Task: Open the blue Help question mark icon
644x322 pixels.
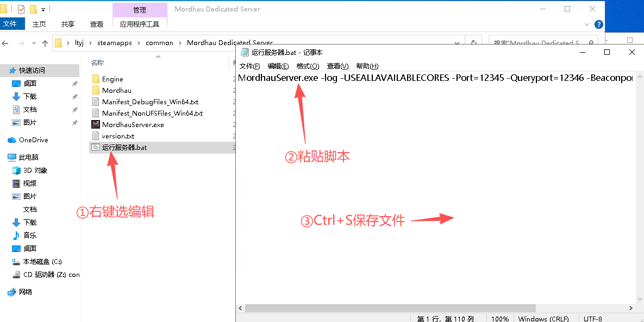Action: (x=599, y=24)
